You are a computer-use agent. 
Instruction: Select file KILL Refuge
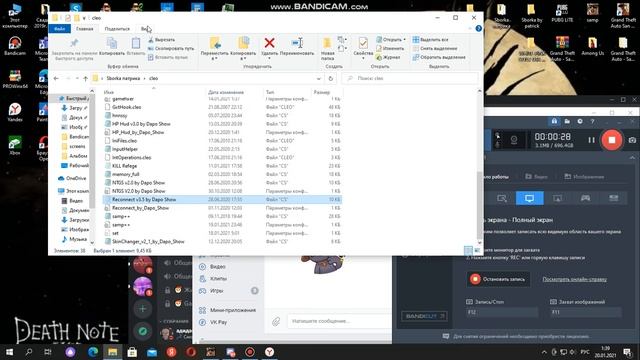point(124,166)
